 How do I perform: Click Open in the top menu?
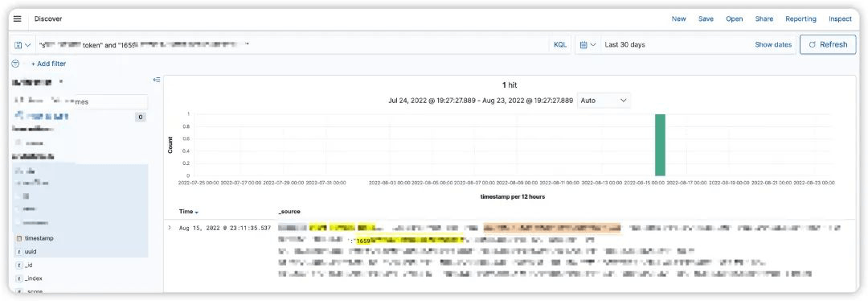click(735, 19)
